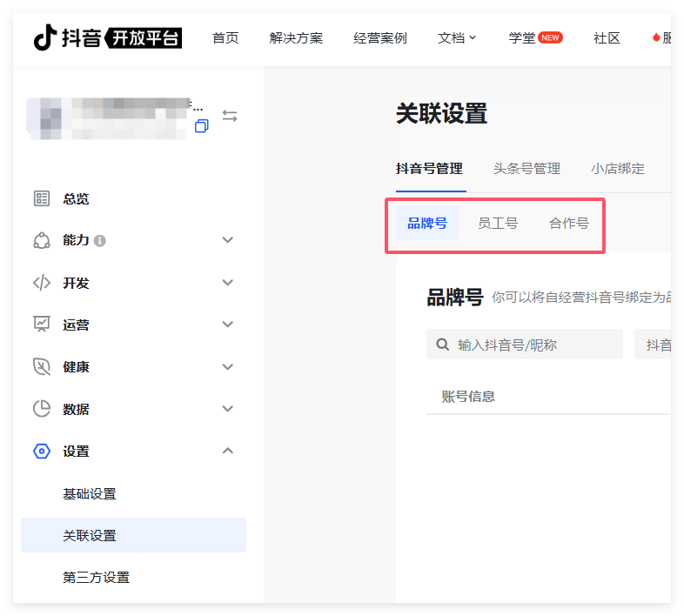
Task: Select the 品牌号 sub-tab
Action: [x=427, y=223]
